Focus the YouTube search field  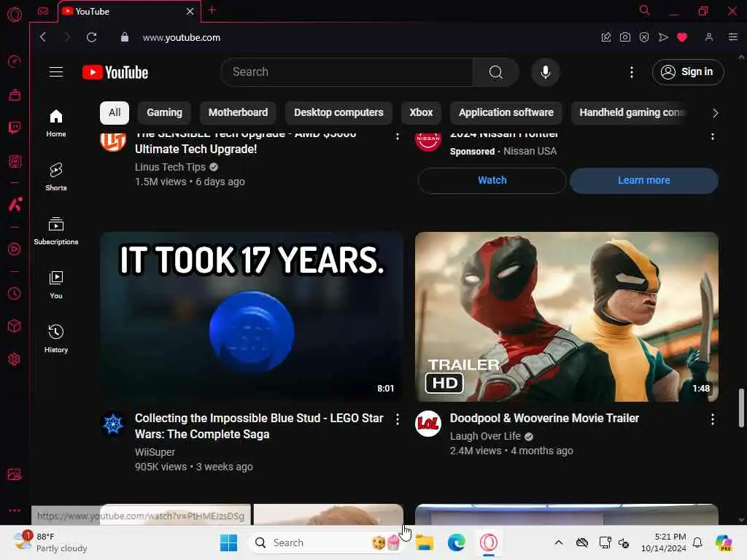[347, 72]
